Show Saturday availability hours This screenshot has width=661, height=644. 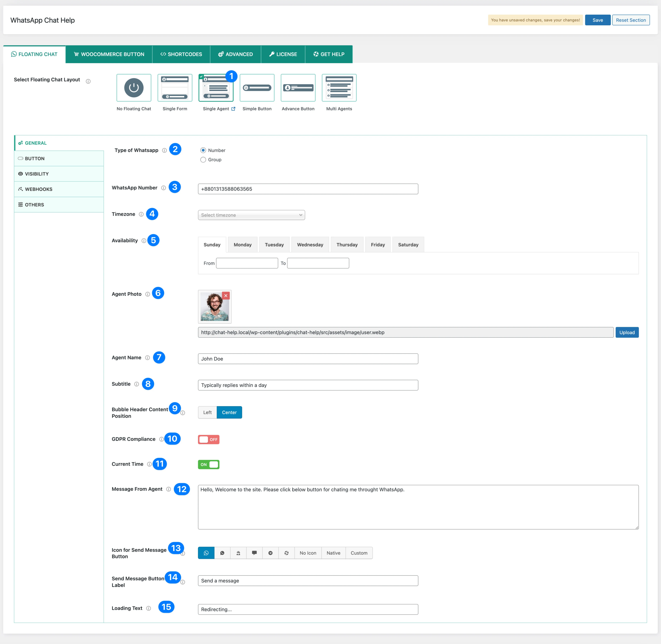[x=408, y=245]
